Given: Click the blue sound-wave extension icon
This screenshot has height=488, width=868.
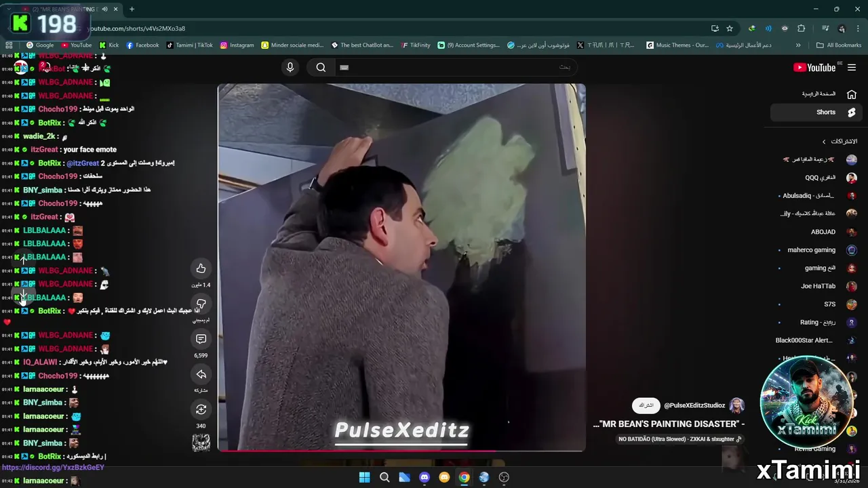Looking at the screenshot, I should [768, 28].
